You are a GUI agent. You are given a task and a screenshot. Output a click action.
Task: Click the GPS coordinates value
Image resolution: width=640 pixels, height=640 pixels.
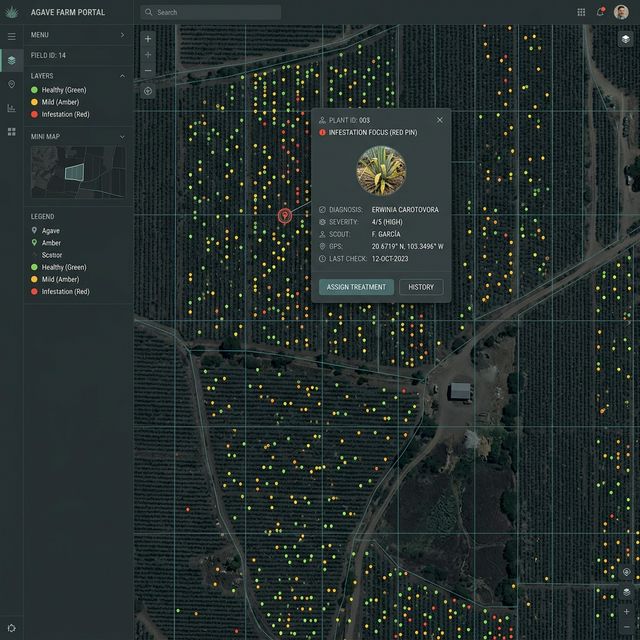[x=407, y=247]
